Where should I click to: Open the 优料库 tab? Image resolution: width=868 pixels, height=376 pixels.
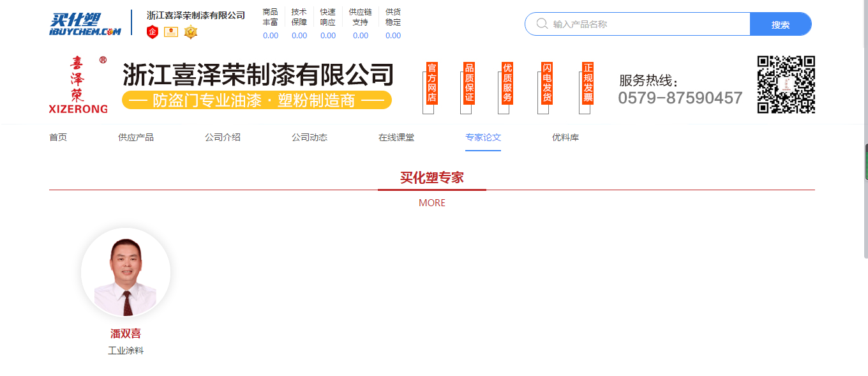pyautogui.click(x=565, y=137)
